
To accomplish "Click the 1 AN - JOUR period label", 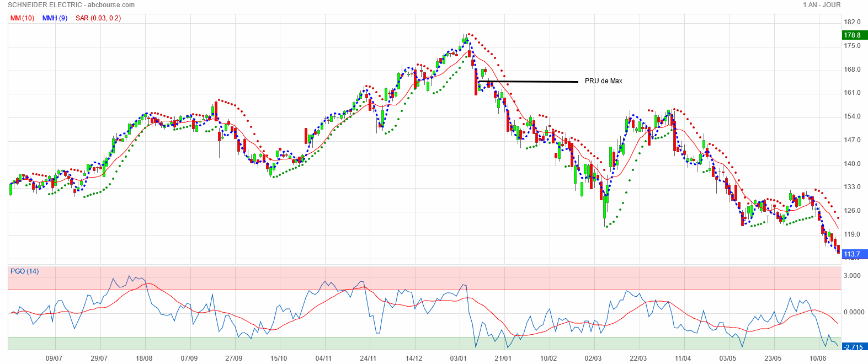I will [822, 5].
